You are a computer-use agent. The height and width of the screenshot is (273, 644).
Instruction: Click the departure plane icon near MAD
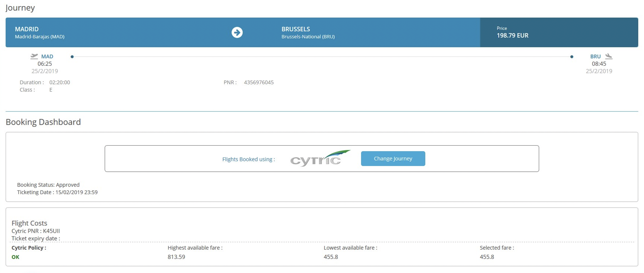pyautogui.click(x=34, y=56)
